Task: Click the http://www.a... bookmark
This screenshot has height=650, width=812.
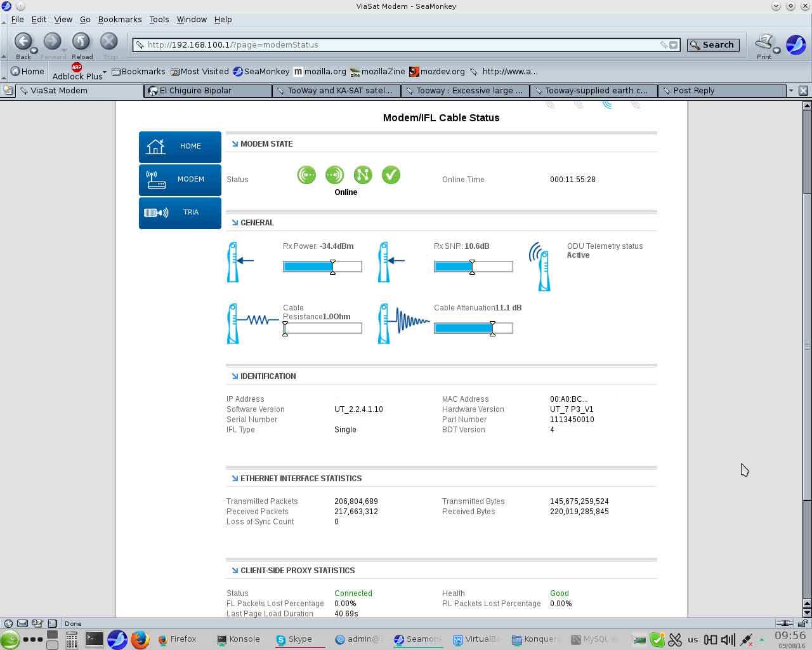Action: tap(504, 71)
